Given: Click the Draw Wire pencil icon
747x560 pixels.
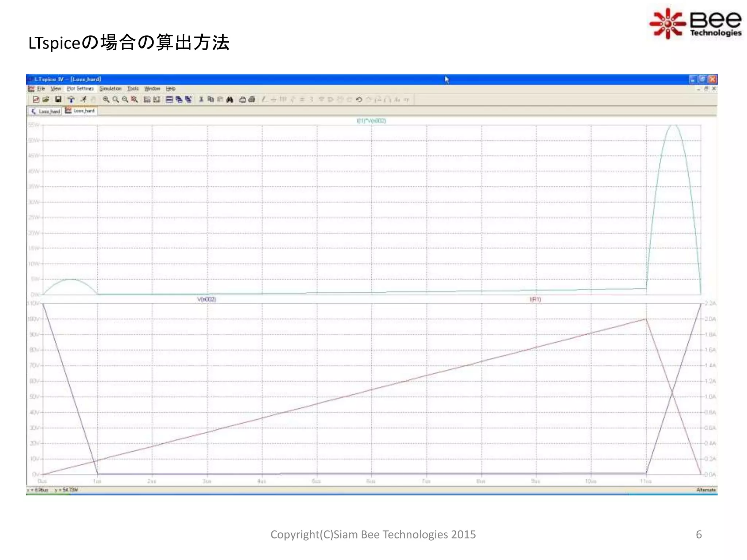Looking at the screenshot, I should pos(265,99).
